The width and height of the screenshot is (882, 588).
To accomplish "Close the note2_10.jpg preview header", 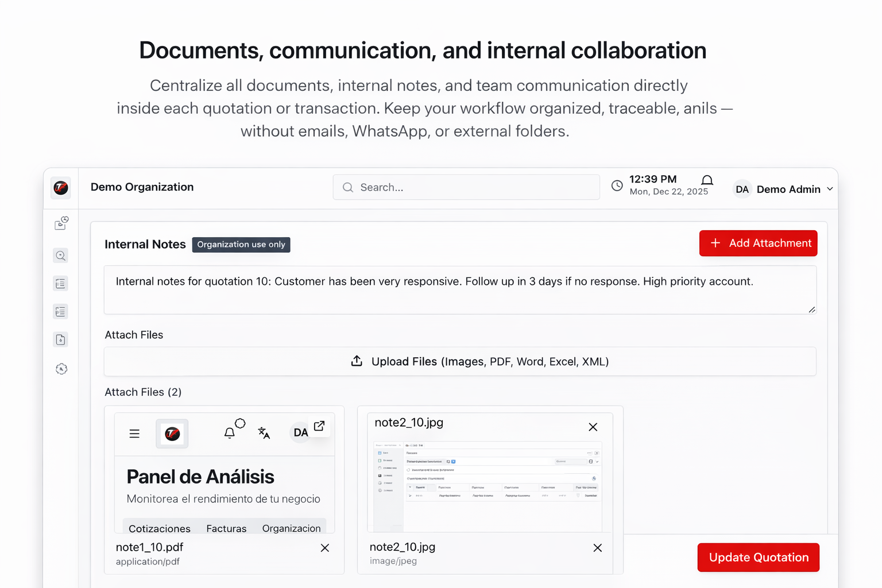I will tap(593, 427).
